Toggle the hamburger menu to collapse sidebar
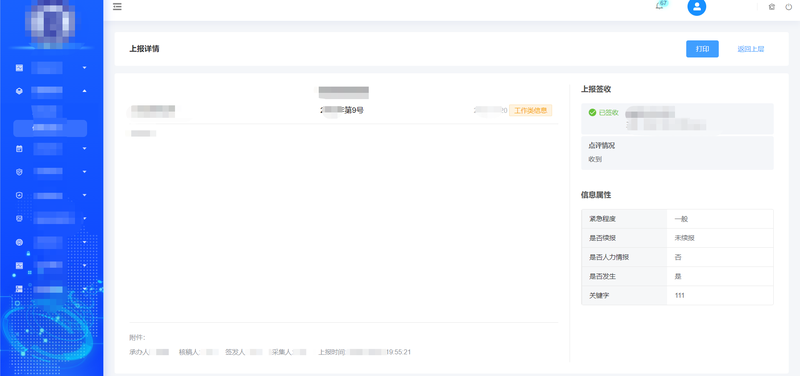Image resolution: width=800 pixels, height=376 pixels. click(117, 7)
